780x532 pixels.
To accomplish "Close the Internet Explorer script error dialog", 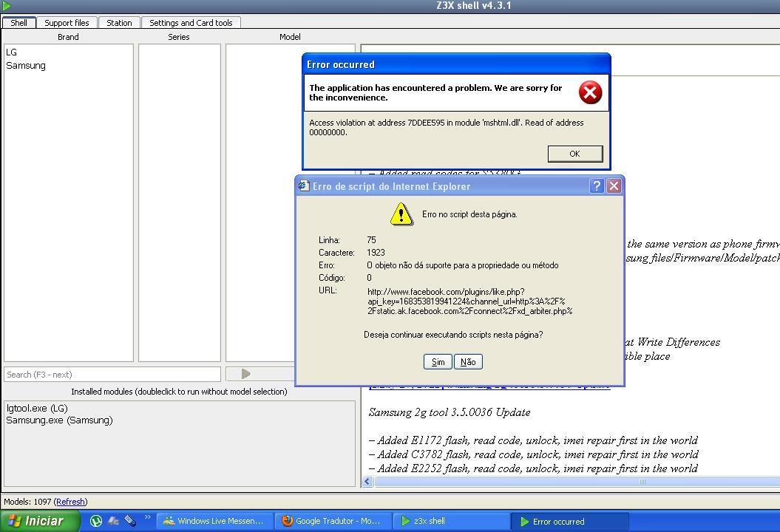I will point(614,186).
